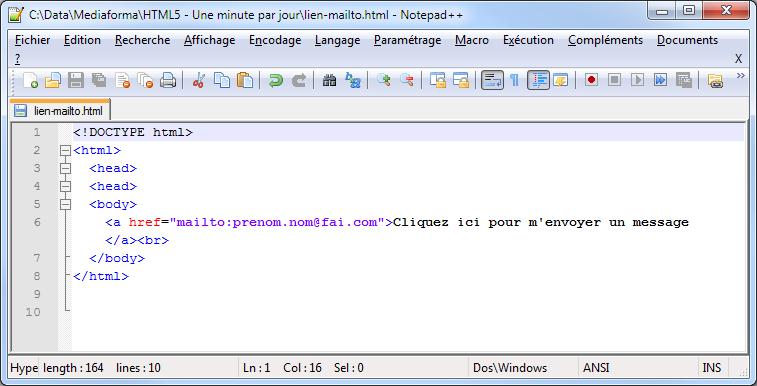Open the Fichier menu
This screenshot has height=386, width=757.
(x=32, y=40)
